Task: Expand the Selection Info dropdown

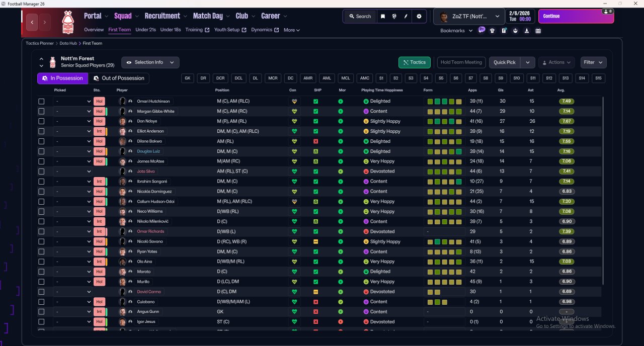Action: (x=150, y=62)
